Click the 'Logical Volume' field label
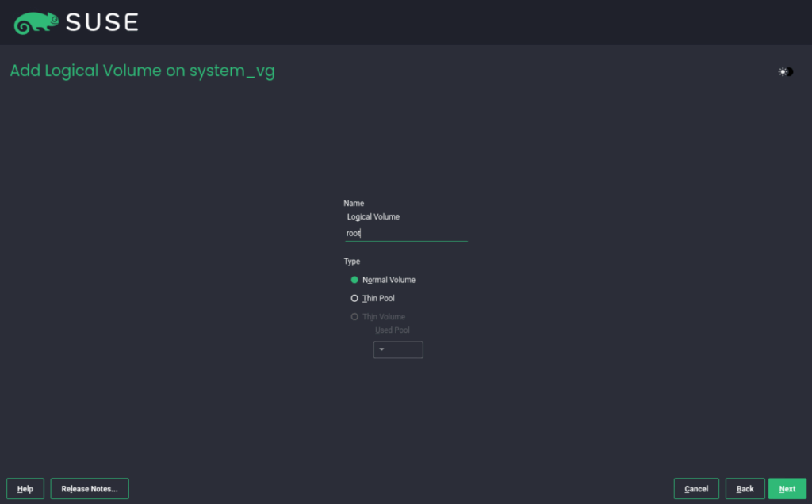 pyautogui.click(x=373, y=217)
